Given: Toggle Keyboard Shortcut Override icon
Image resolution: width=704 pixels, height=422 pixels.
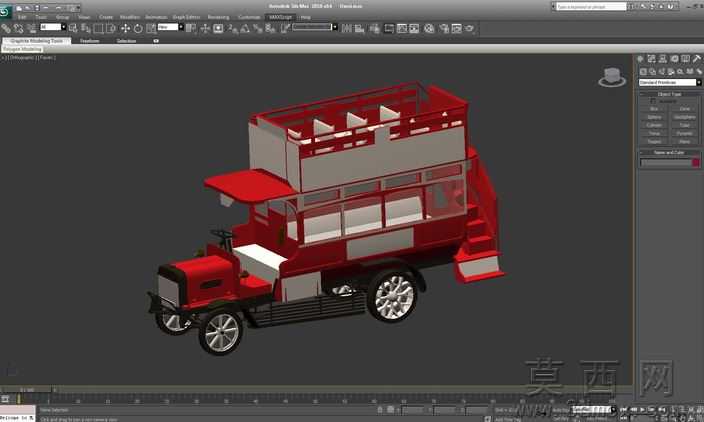Looking at the screenshot, I should [218, 28].
